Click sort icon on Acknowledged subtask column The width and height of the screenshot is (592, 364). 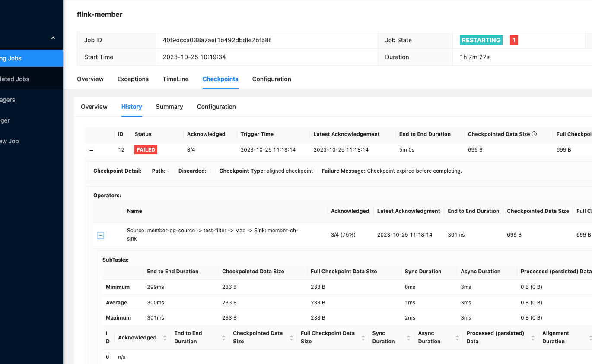click(x=165, y=338)
